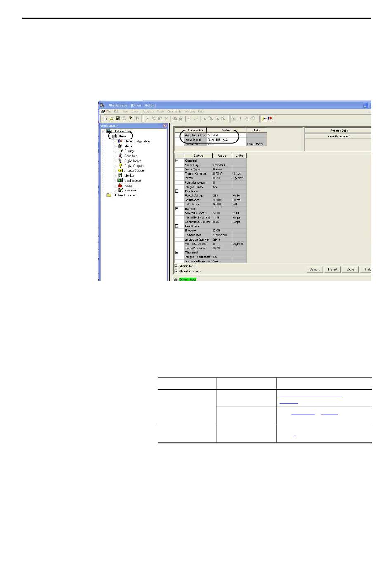Open the Insert menu
Image resolution: width=392 pixels, height=569 pixels.
pos(135,111)
